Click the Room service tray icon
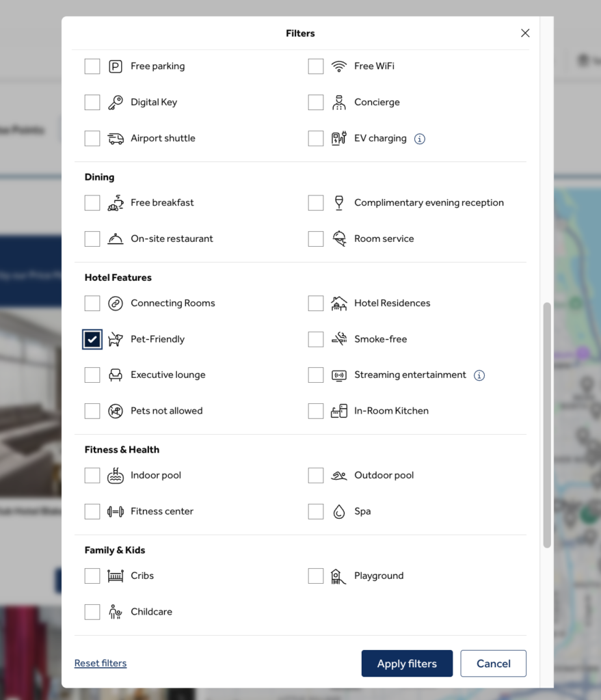Viewport: 601px width, 700px height. [x=339, y=239]
